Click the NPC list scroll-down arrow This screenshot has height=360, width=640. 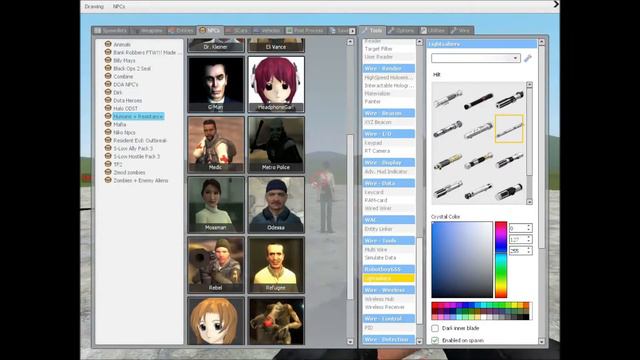[350, 341]
